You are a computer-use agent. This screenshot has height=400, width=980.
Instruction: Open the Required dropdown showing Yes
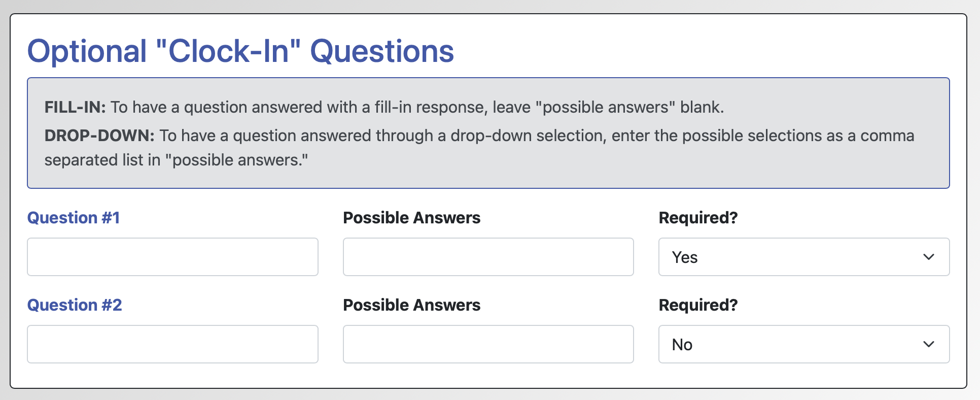[x=803, y=257]
